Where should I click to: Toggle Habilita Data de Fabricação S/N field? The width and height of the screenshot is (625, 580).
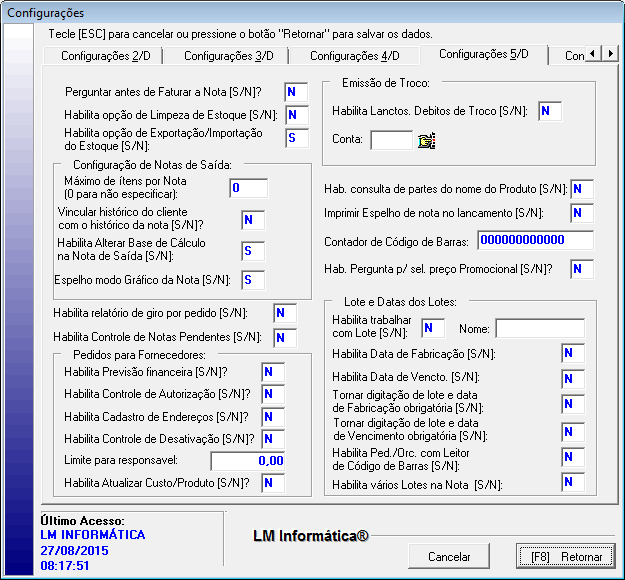(x=573, y=354)
